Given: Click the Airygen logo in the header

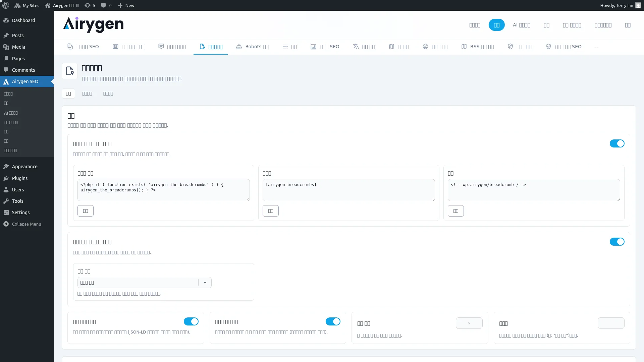Looking at the screenshot, I should point(93,25).
